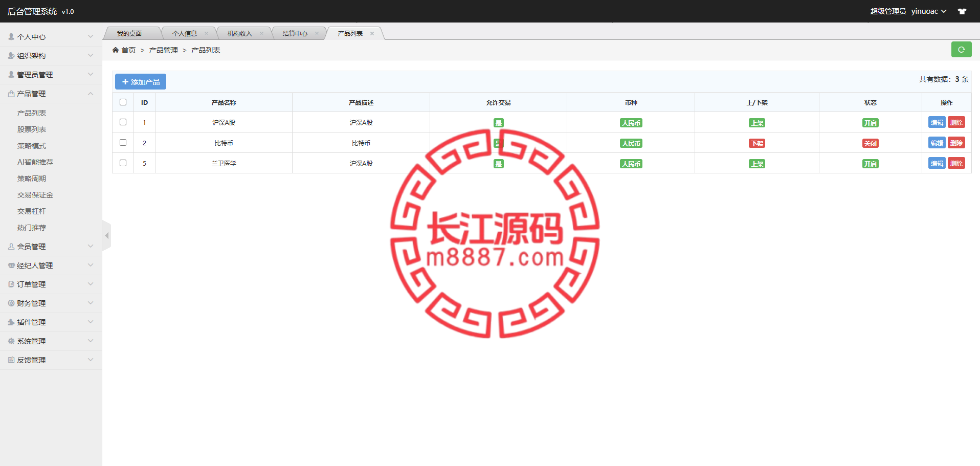This screenshot has height=466, width=980.
Task: Open AI智能推荐 in the sidebar
Action: click(35, 162)
